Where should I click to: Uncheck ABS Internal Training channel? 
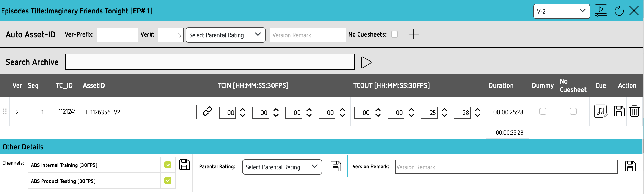(x=168, y=165)
